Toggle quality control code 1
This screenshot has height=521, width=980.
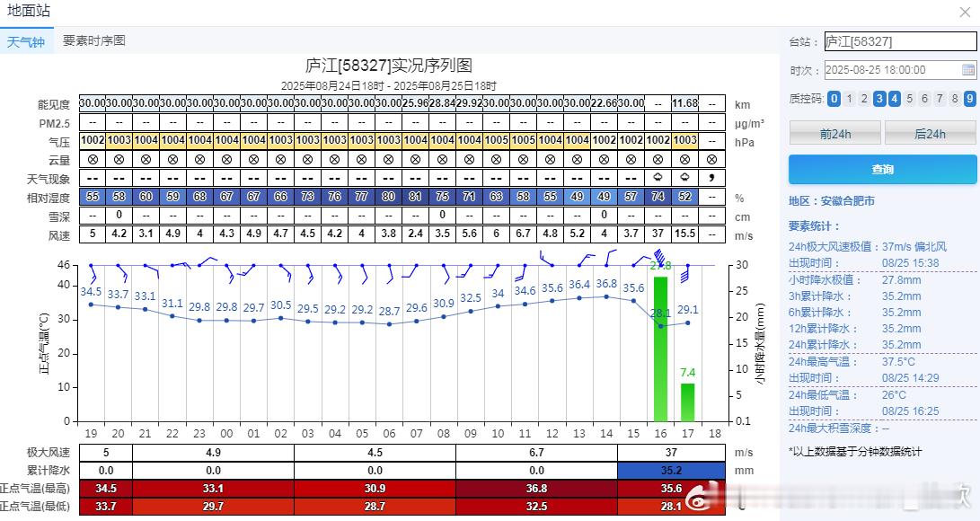[x=849, y=98]
